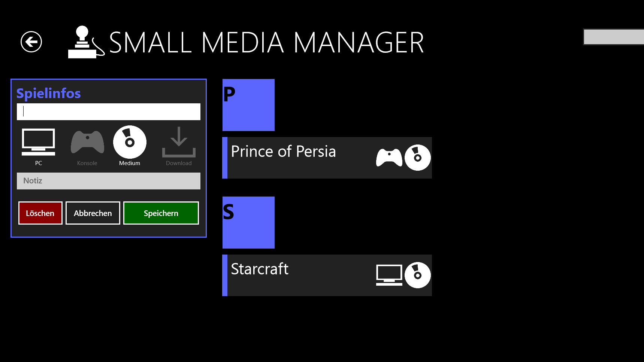Click the monitor icon on Starcraft
Screen dimensions: 644x362
[x=389, y=275]
